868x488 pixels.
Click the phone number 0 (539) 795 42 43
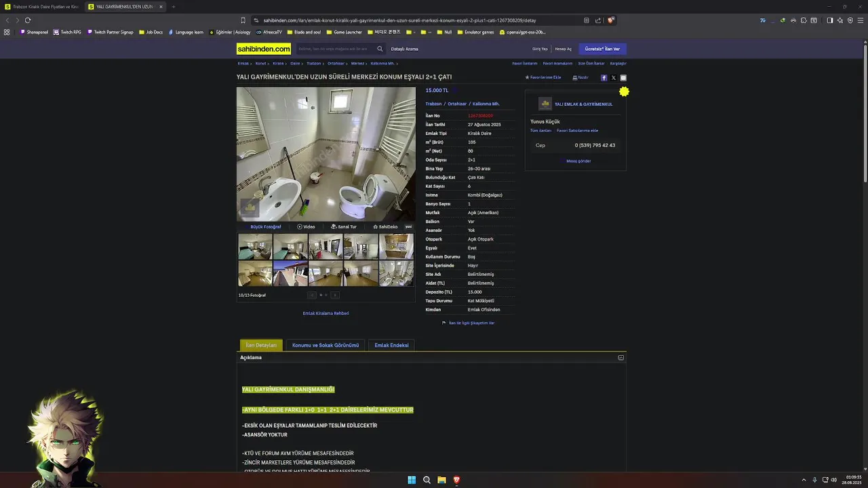coord(595,145)
